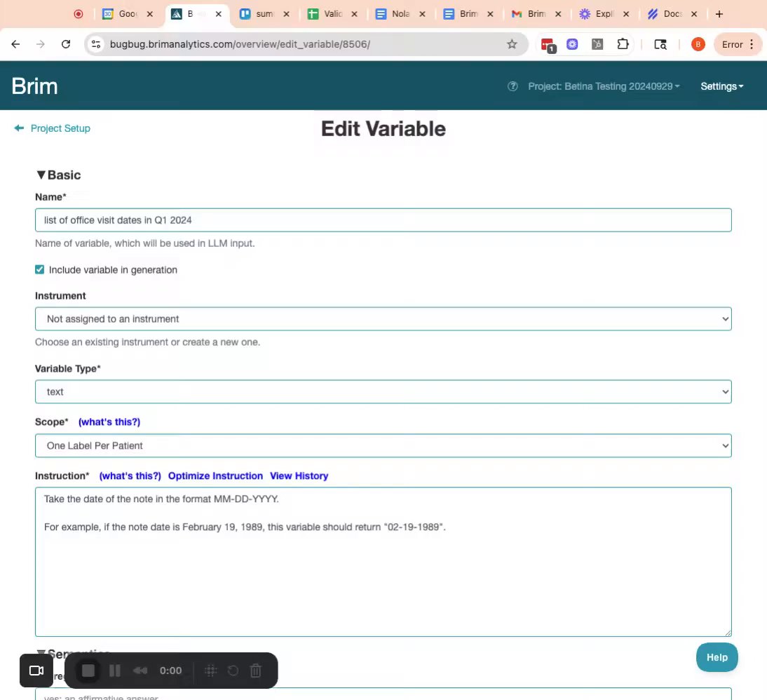Image resolution: width=767 pixels, height=700 pixels.
Task: Click the Edit Variable heading
Action: (x=383, y=129)
